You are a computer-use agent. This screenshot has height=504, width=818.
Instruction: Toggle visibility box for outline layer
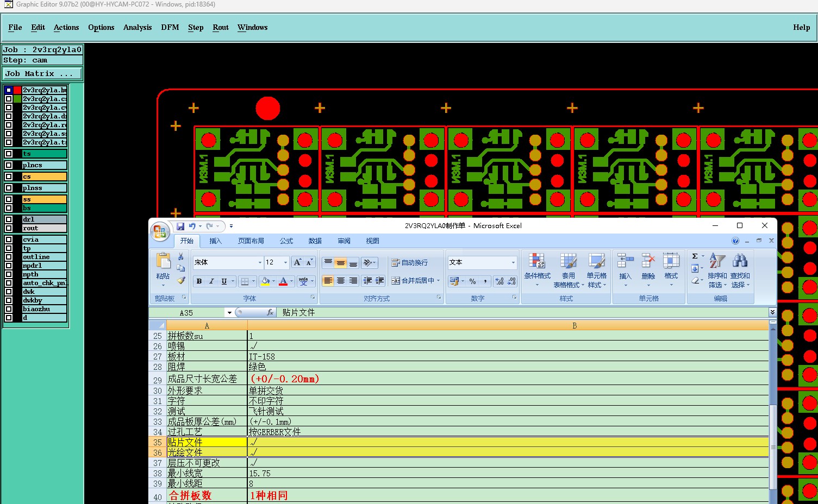[x=9, y=257]
